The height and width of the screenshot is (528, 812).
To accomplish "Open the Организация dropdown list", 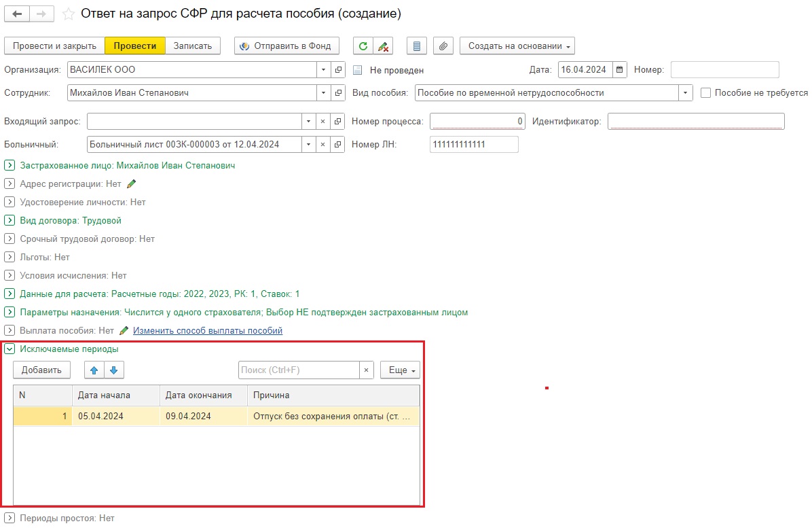I will tap(323, 69).
